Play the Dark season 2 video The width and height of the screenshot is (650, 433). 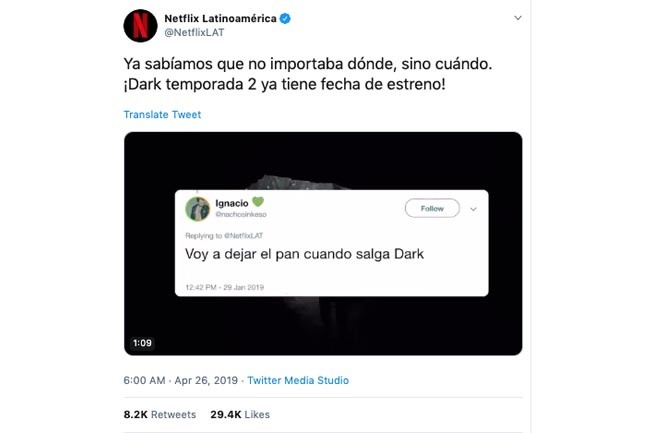click(x=323, y=243)
